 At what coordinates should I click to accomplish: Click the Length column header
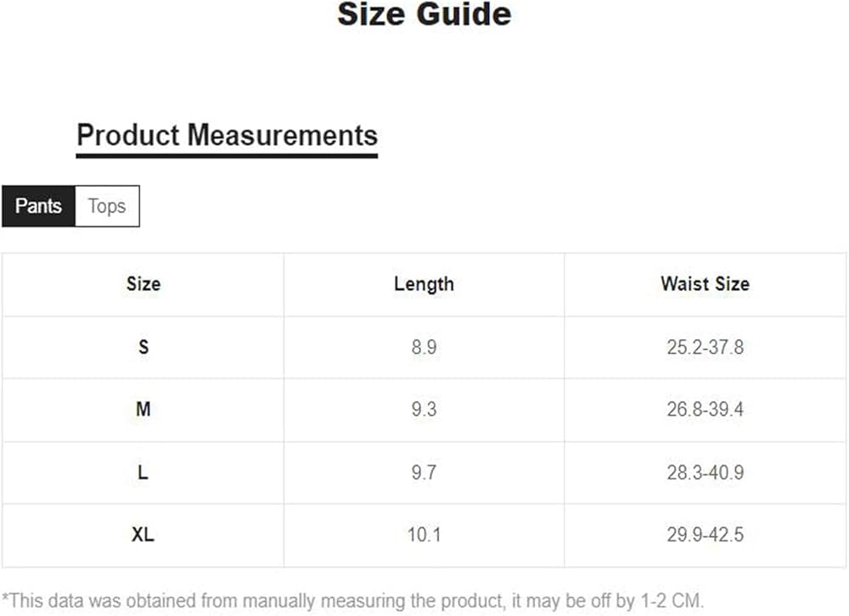click(424, 284)
